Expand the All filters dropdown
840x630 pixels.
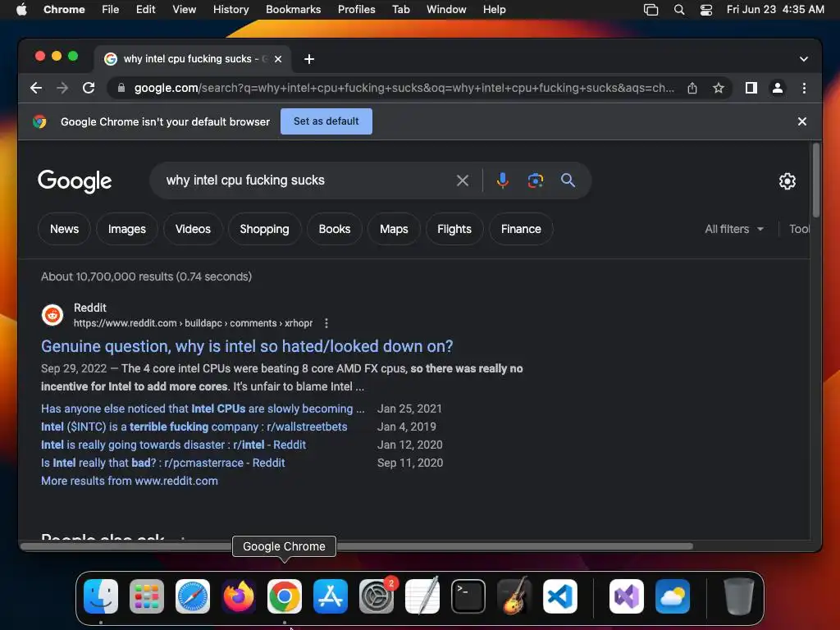(x=734, y=230)
